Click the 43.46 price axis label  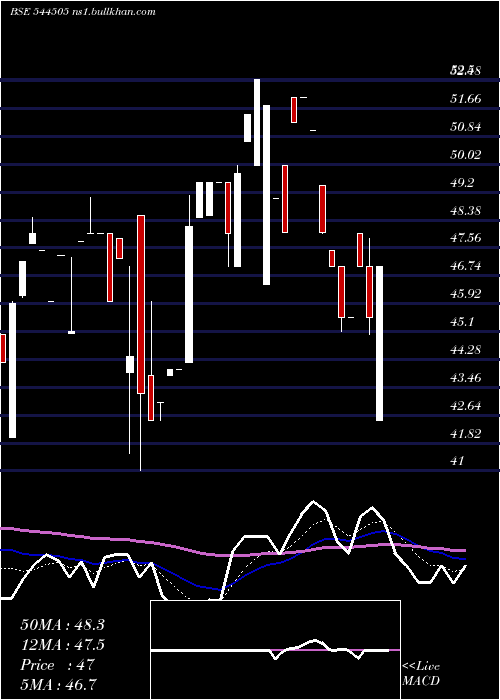466,378
